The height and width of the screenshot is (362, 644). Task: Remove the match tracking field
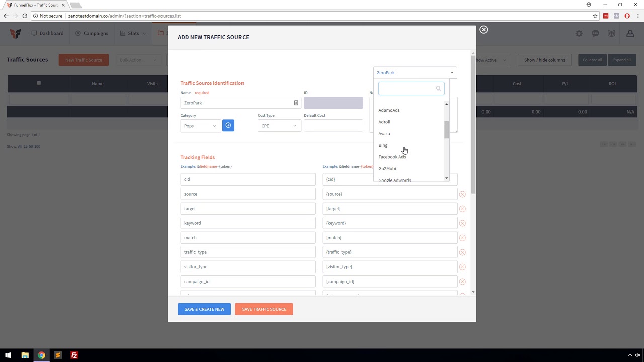(x=462, y=238)
